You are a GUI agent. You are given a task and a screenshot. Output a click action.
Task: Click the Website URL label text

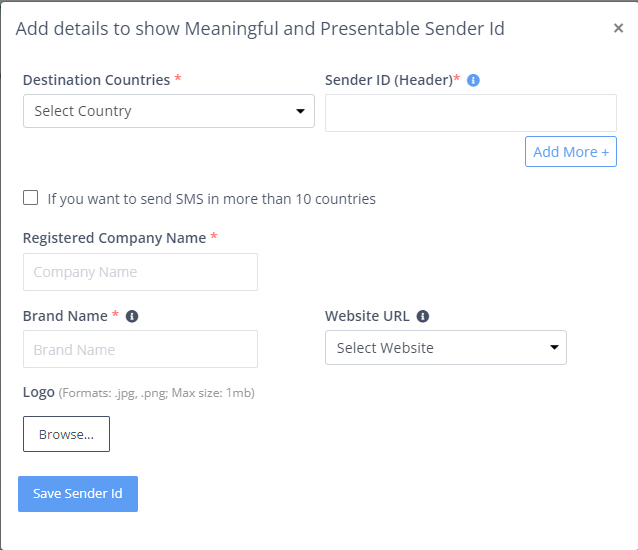[x=367, y=316]
